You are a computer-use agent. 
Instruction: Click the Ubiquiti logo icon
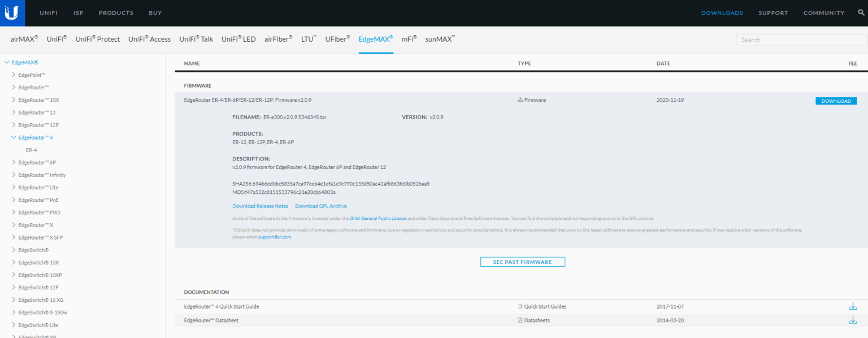tap(12, 12)
